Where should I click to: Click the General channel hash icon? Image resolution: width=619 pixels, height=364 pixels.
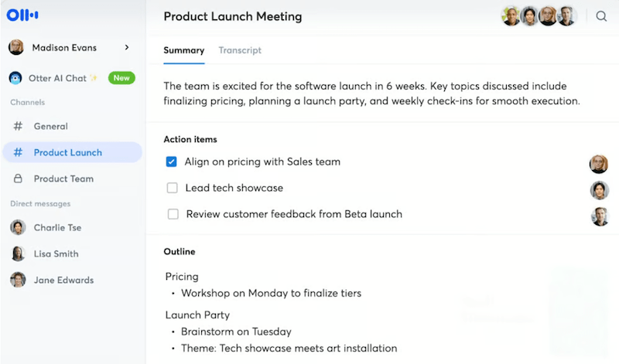tap(18, 126)
